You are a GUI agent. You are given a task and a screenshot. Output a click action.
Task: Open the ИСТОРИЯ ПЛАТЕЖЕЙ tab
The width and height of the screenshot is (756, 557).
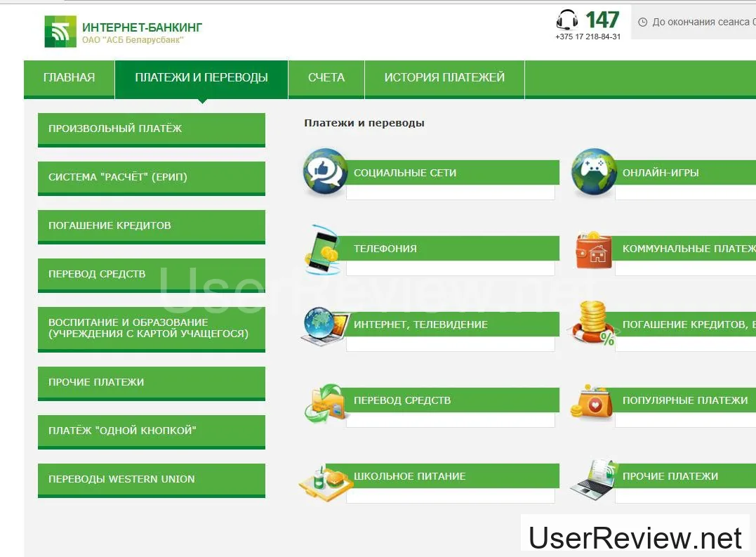444,78
